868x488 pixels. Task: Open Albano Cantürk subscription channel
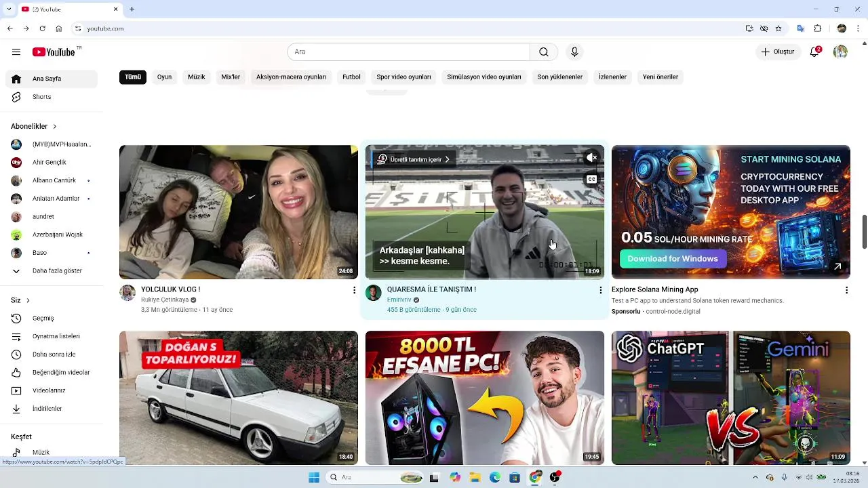[x=52, y=180]
